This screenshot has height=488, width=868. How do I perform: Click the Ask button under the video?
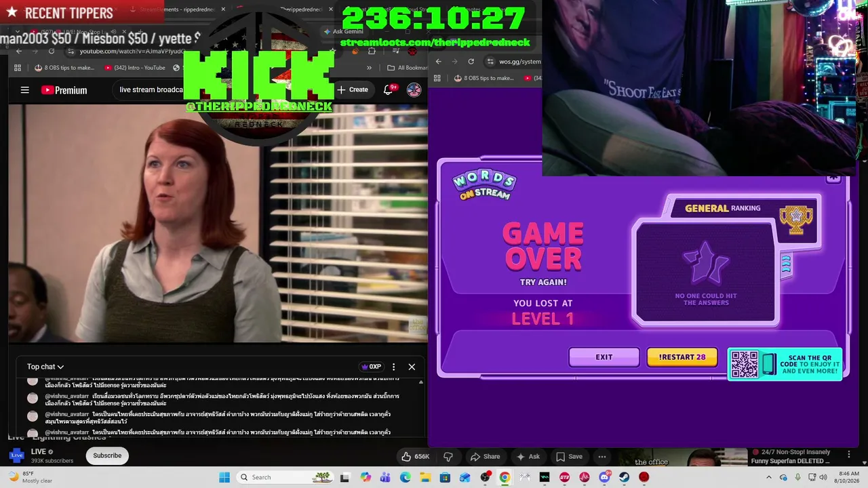[x=528, y=457]
